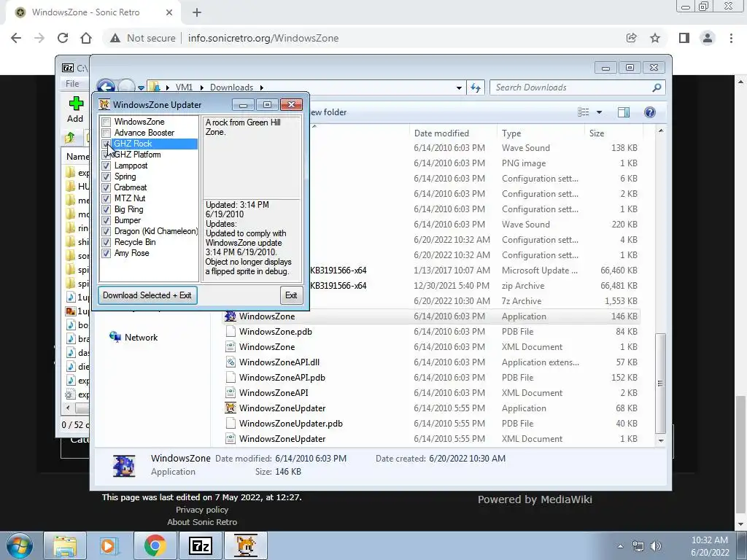Select WindowsZoneAPI XML document icon

coord(231,393)
